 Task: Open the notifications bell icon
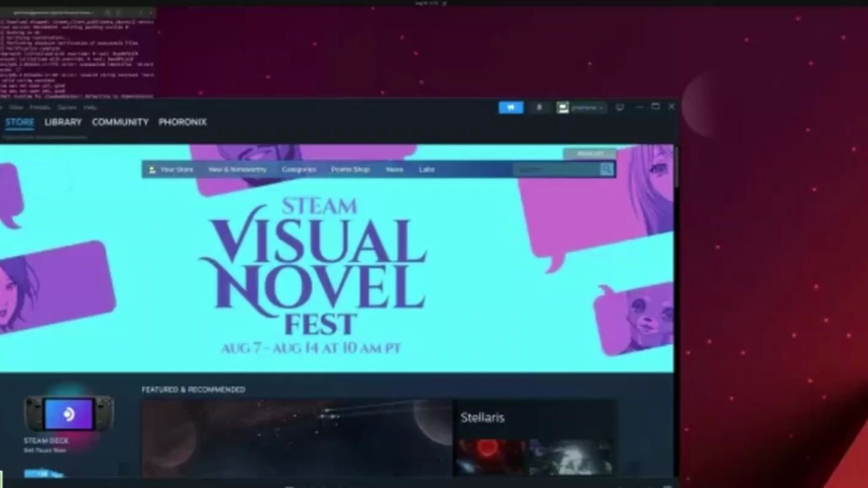click(539, 108)
